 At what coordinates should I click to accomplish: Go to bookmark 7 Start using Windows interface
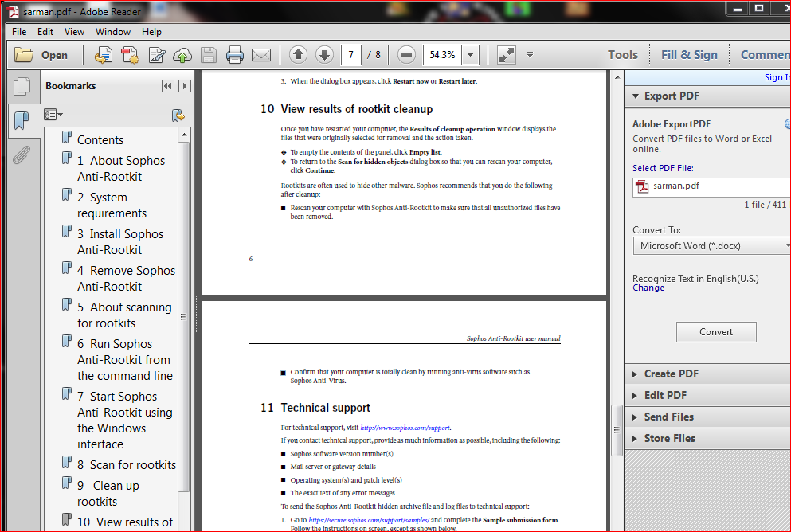[124, 420]
